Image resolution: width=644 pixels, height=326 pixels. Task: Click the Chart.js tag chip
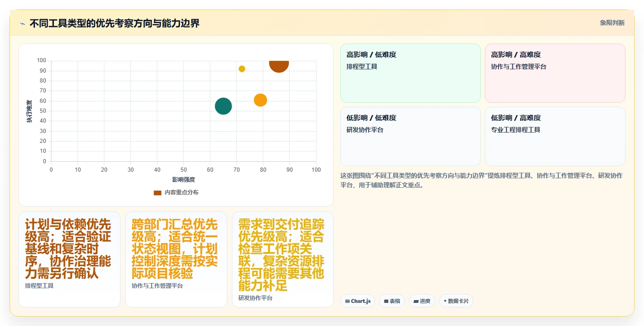click(358, 301)
